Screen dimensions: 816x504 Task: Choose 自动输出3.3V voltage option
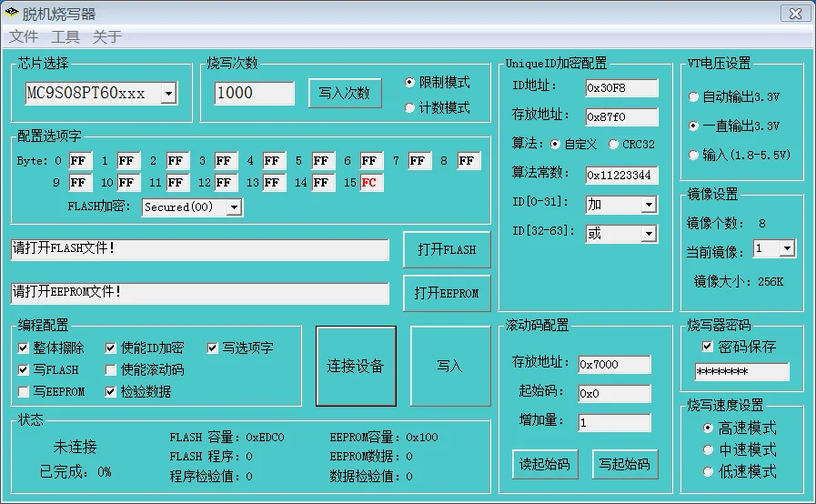(694, 96)
